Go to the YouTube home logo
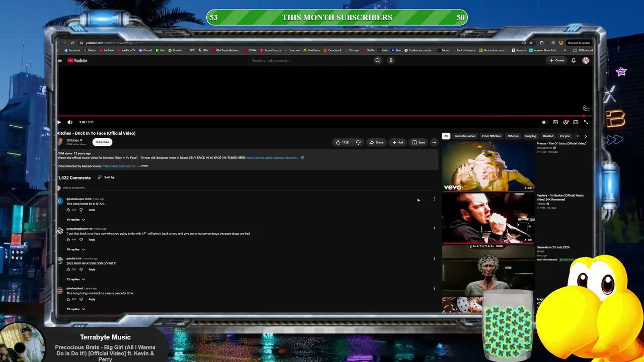644x362 pixels. pyautogui.click(x=77, y=60)
